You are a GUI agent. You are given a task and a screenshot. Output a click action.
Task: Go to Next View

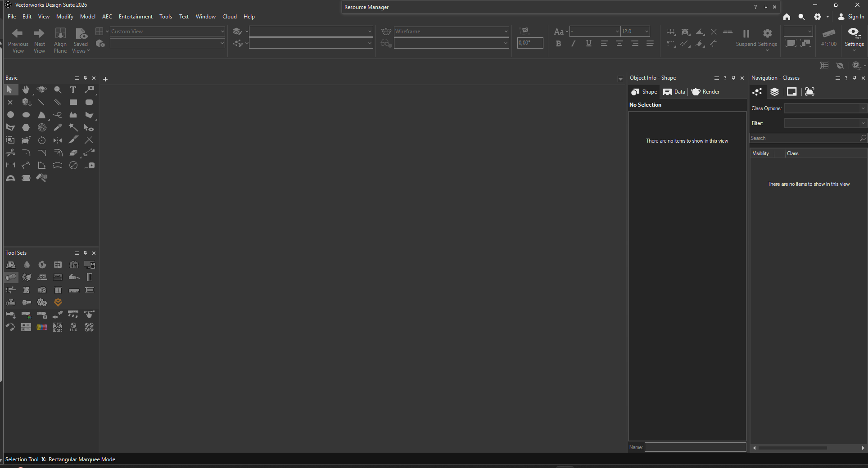point(40,40)
